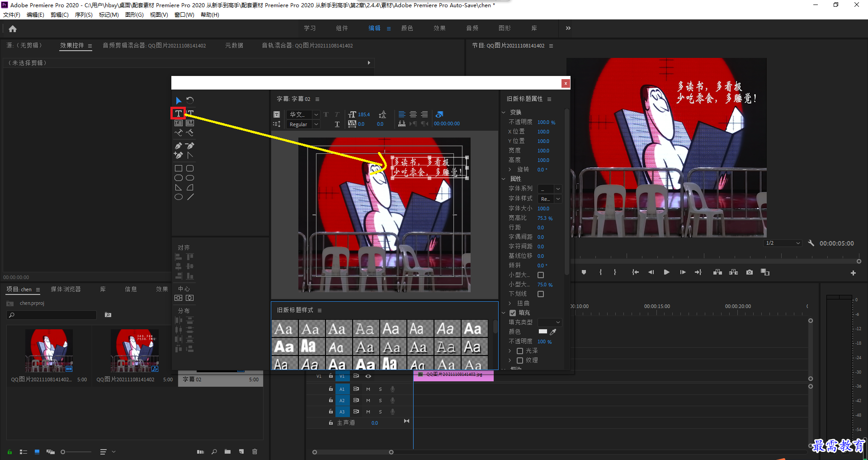Expand the 旋转 rotation property
The width and height of the screenshot is (868, 460).
pyautogui.click(x=510, y=170)
